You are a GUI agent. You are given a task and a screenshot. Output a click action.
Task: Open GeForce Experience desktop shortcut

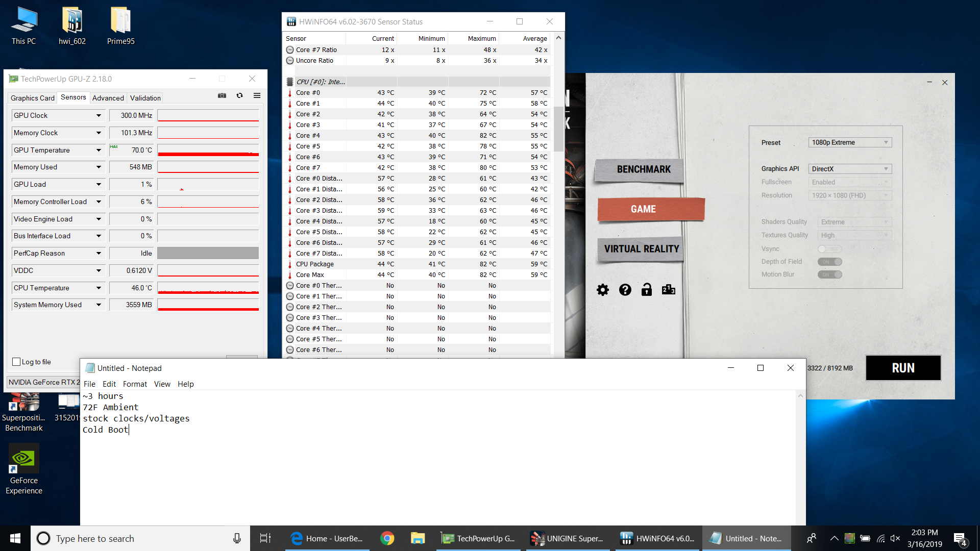(x=24, y=469)
